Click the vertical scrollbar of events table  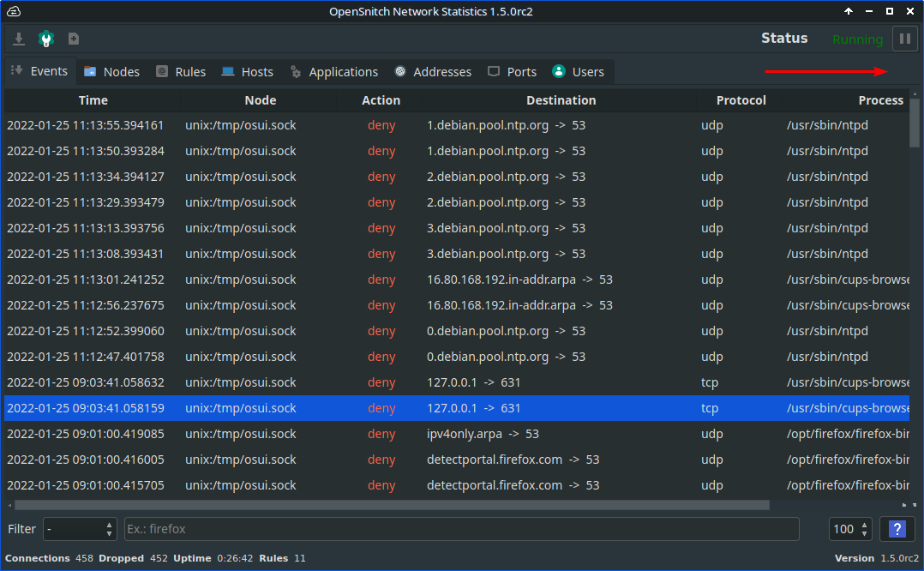click(914, 123)
